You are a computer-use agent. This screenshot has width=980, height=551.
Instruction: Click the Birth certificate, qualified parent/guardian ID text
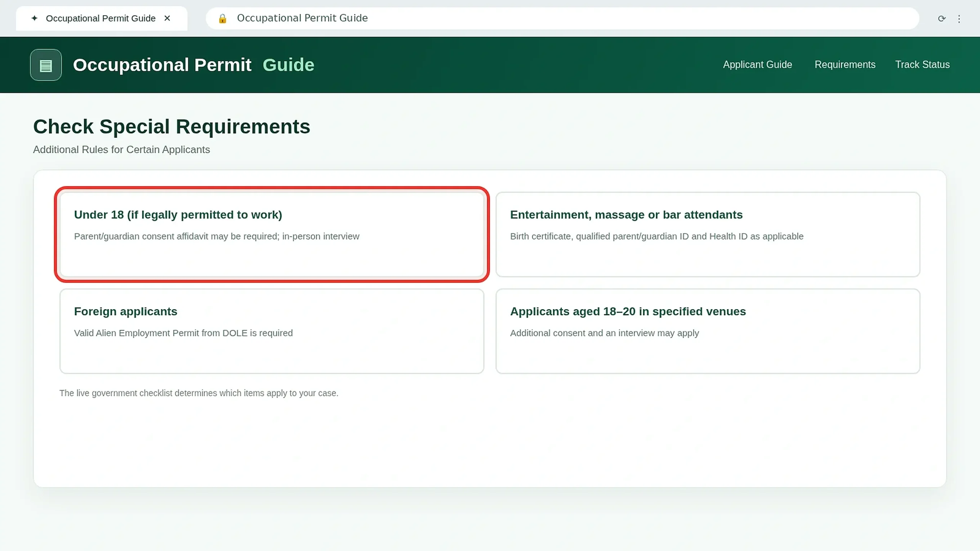point(657,236)
